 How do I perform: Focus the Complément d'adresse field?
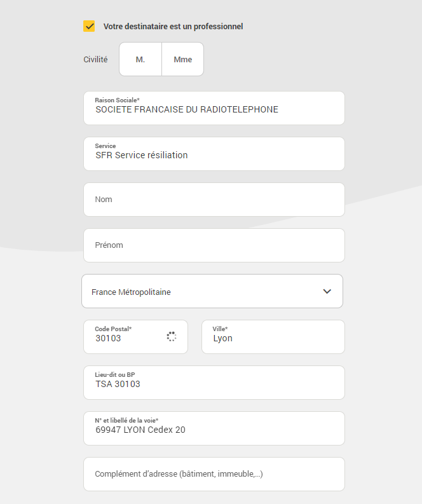[214, 474]
